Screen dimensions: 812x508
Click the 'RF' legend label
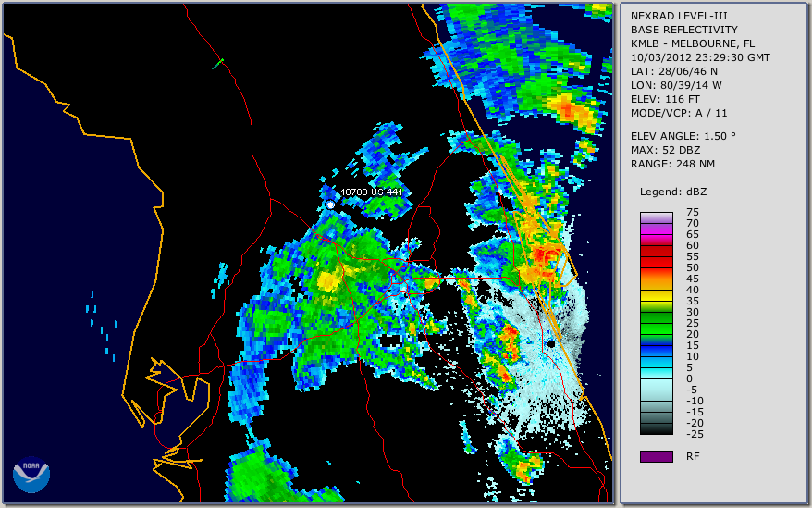(693, 456)
